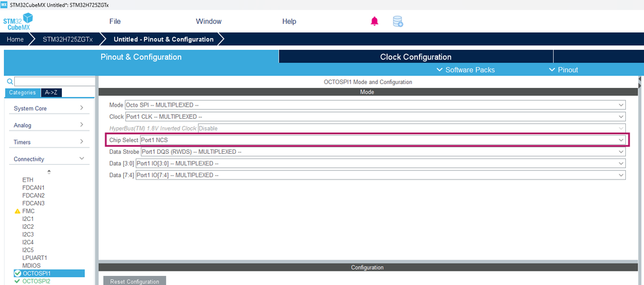Screen dimensions: 644x285
Task: Open the Help menu
Action: [x=289, y=21]
